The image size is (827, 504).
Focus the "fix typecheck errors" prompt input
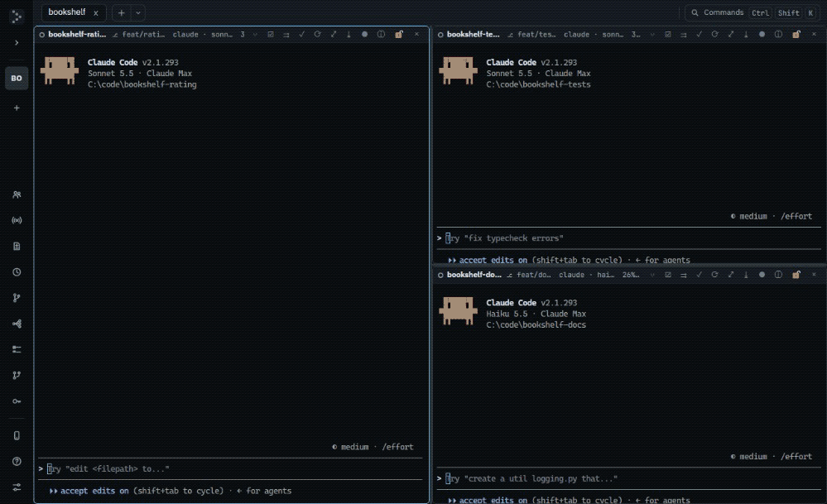click(628, 238)
